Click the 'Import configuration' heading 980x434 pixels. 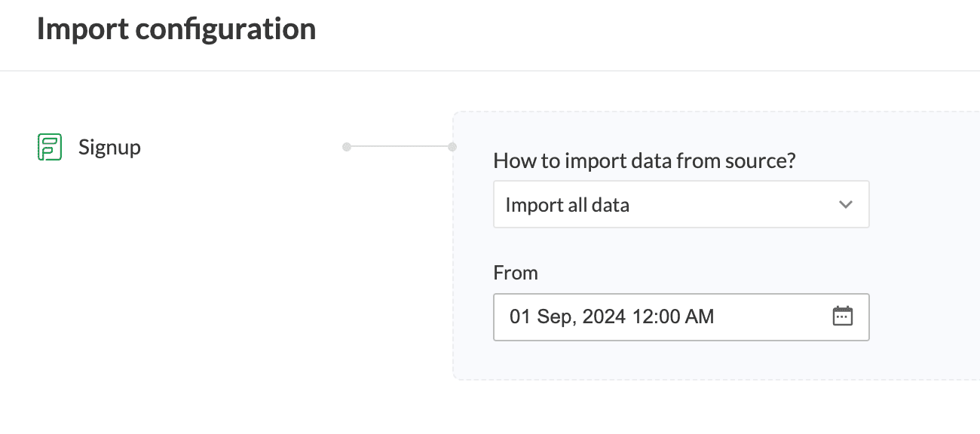click(176, 29)
